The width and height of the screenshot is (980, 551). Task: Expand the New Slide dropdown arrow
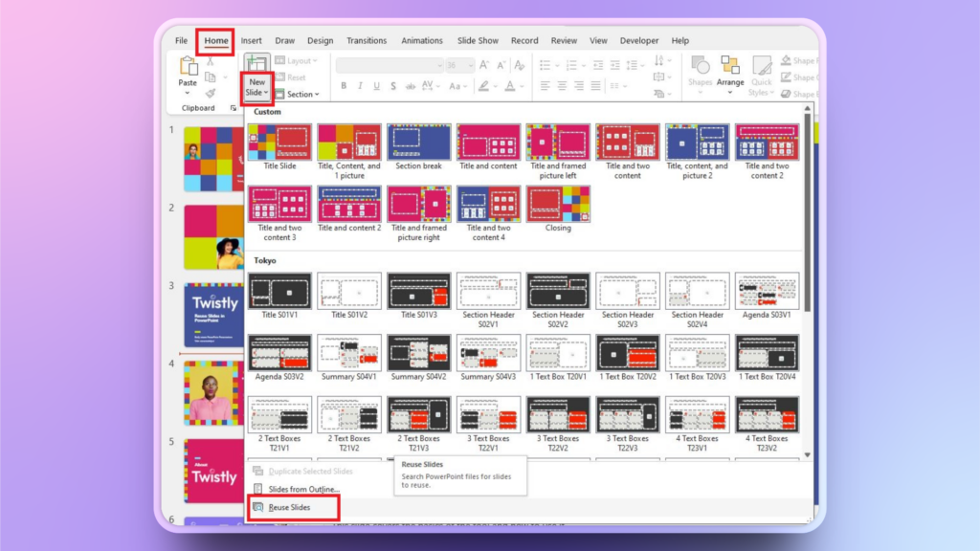(256, 93)
